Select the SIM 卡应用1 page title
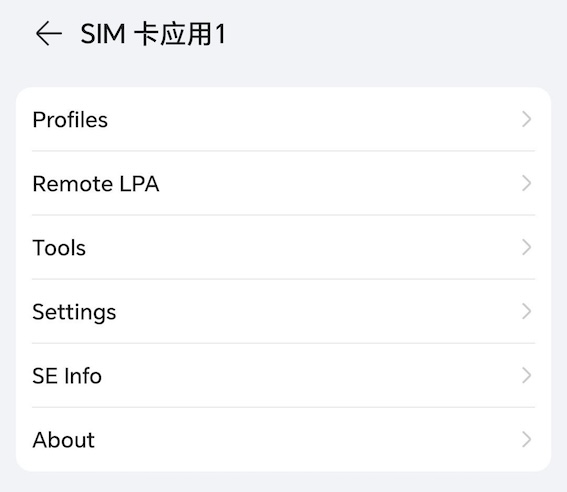Viewport: 567px width, 492px height. pyautogui.click(x=153, y=34)
